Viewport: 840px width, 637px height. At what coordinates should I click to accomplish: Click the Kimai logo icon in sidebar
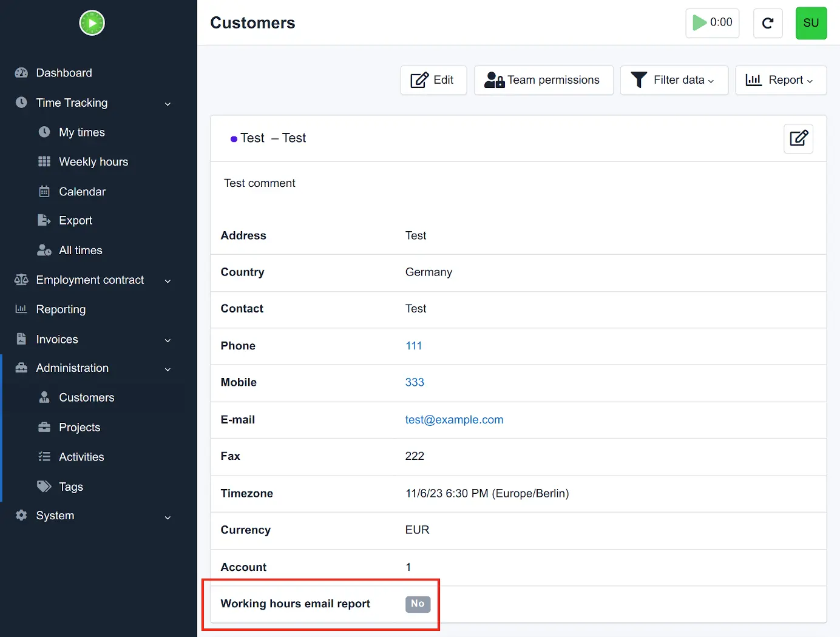(x=92, y=23)
